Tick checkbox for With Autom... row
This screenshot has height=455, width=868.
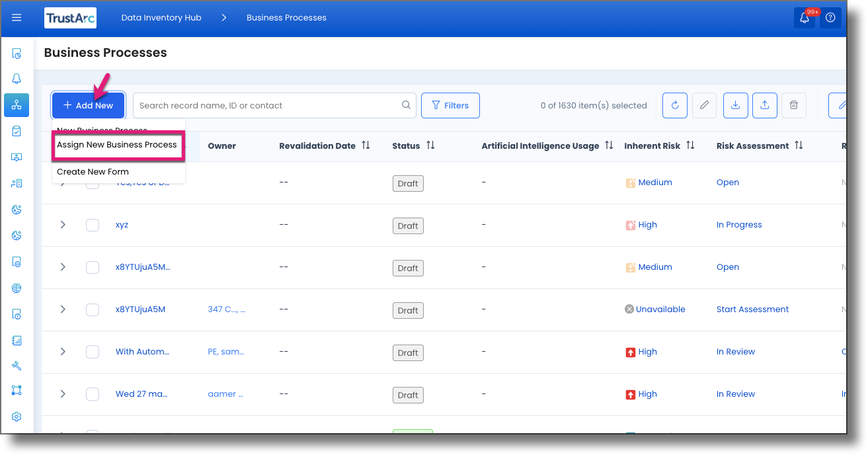click(93, 352)
